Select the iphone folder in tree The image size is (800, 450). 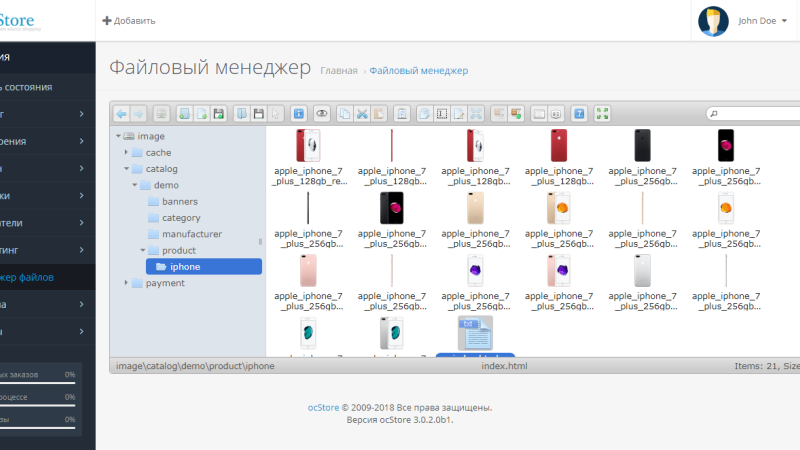point(204,266)
